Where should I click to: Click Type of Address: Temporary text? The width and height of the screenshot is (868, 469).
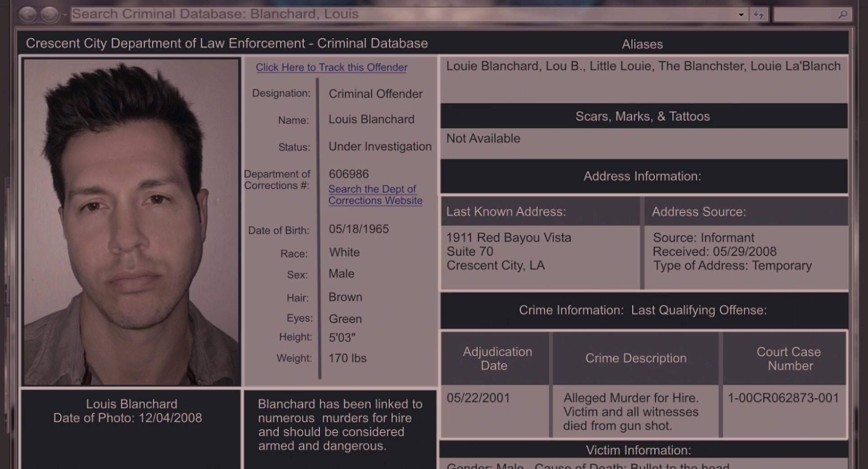coord(732,266)
